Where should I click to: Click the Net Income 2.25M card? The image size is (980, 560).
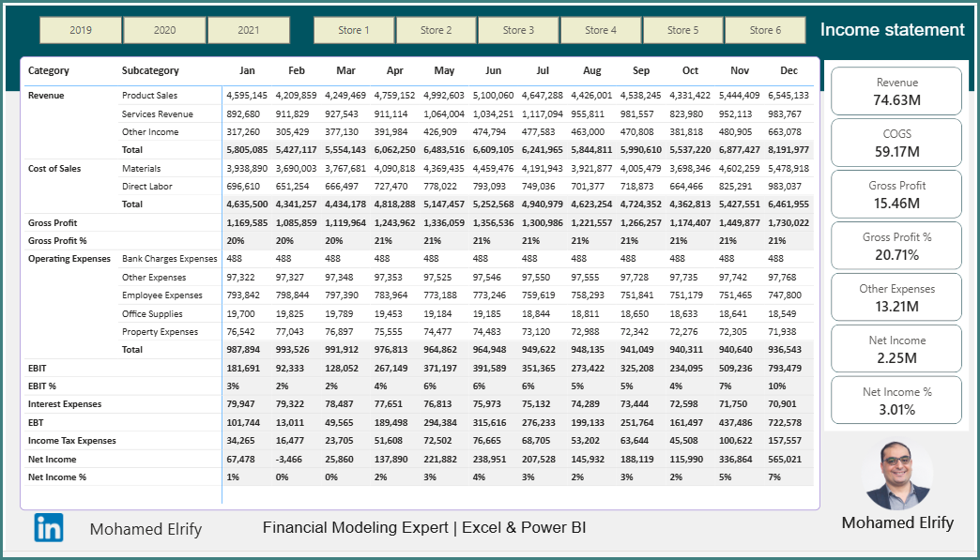896,349
